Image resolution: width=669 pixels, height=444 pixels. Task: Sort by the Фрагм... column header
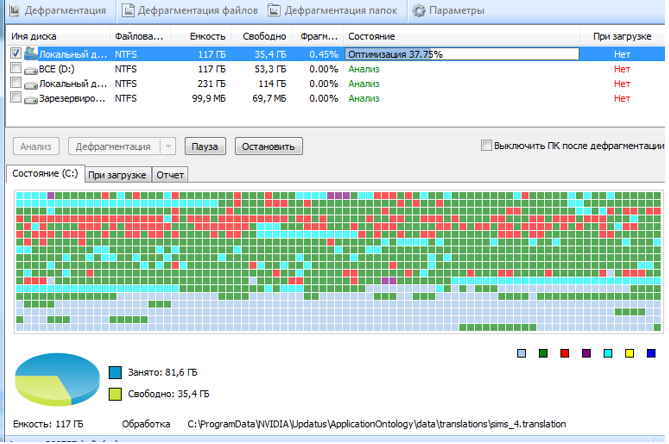pos(318,36)
